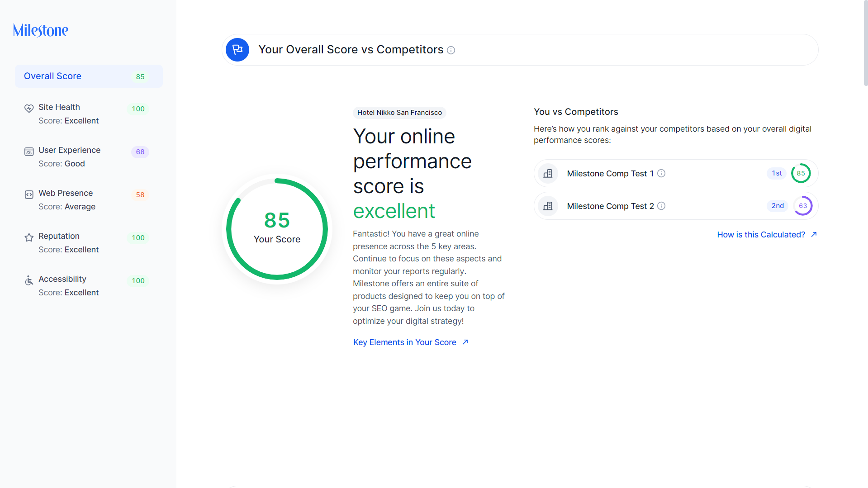Click the 68 badge for User Experience
868x488 pixels.
(x=140, y=152)
